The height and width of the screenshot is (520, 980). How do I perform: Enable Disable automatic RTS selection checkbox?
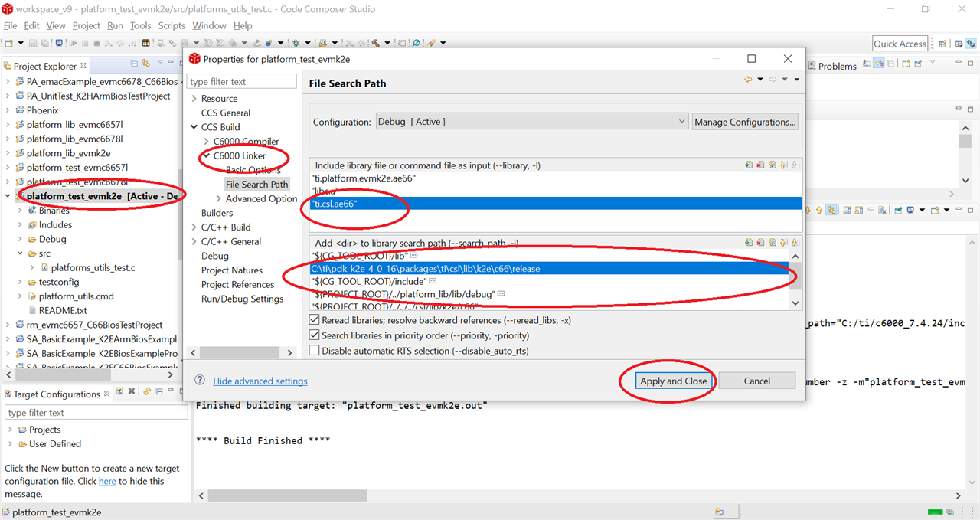315,351
